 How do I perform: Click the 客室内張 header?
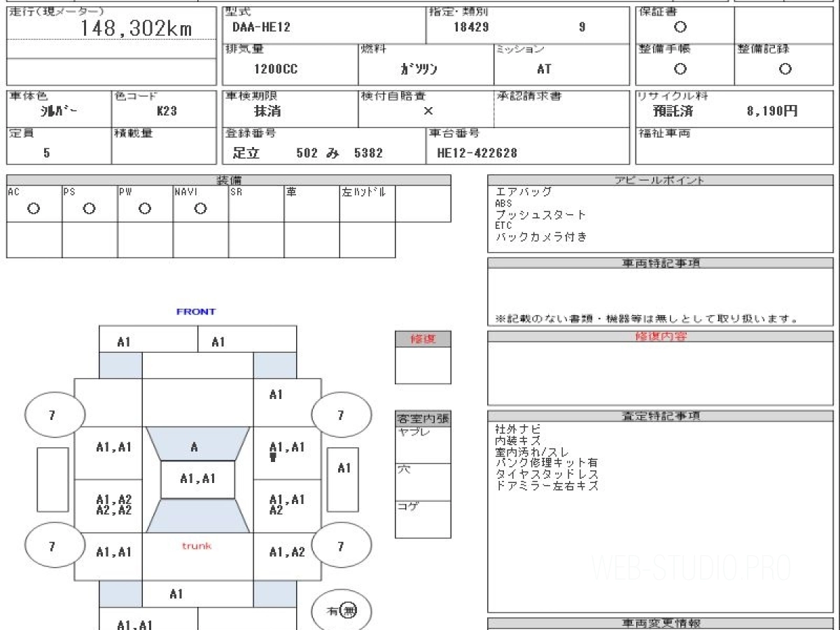pyautogui.click(x=423, y=419)
